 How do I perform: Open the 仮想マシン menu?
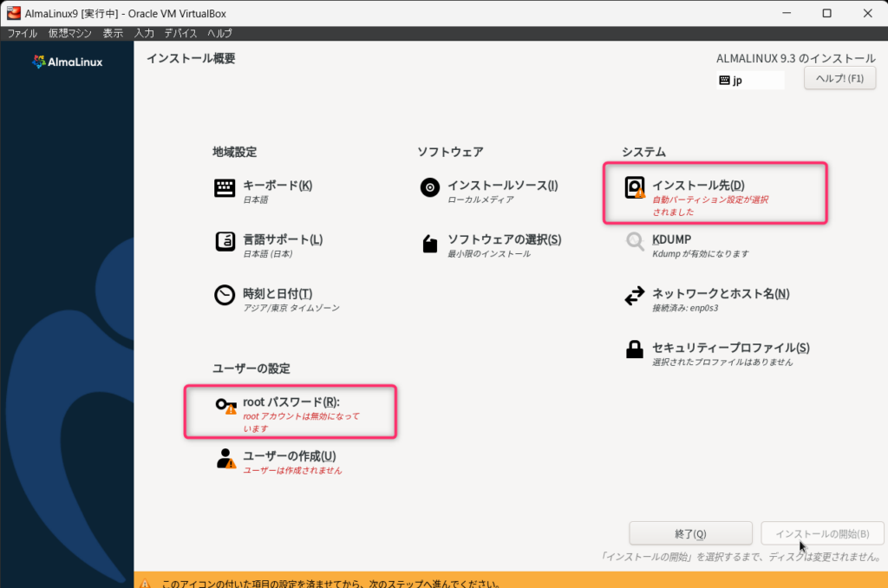[70, 33]
